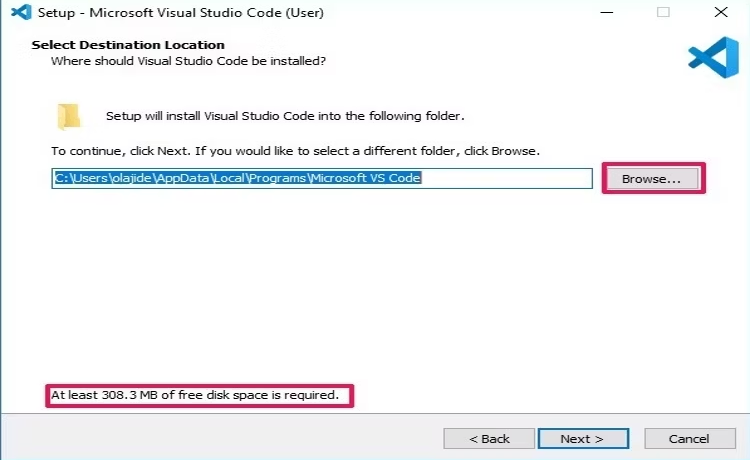Click the Select Destination Location heading

coord(128,45)
